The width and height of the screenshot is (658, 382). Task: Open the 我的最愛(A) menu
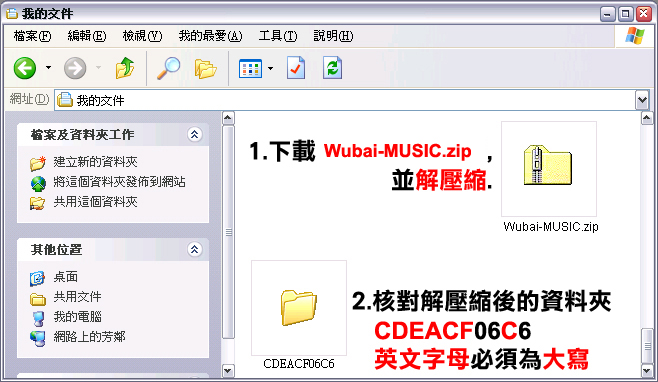(210, 36)
